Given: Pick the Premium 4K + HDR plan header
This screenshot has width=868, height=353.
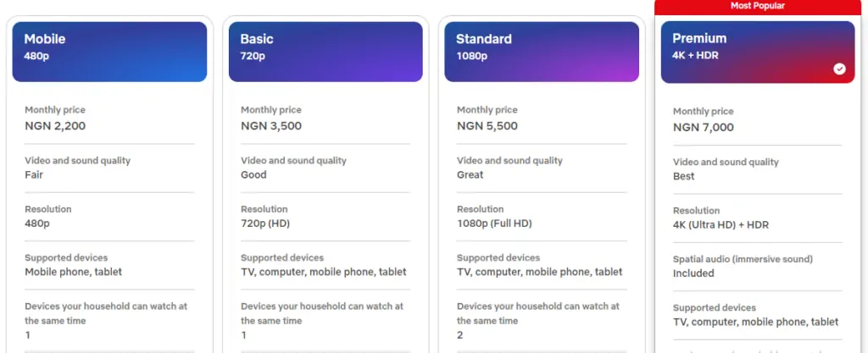Looking at the screenshot, I should pos(758,52).
